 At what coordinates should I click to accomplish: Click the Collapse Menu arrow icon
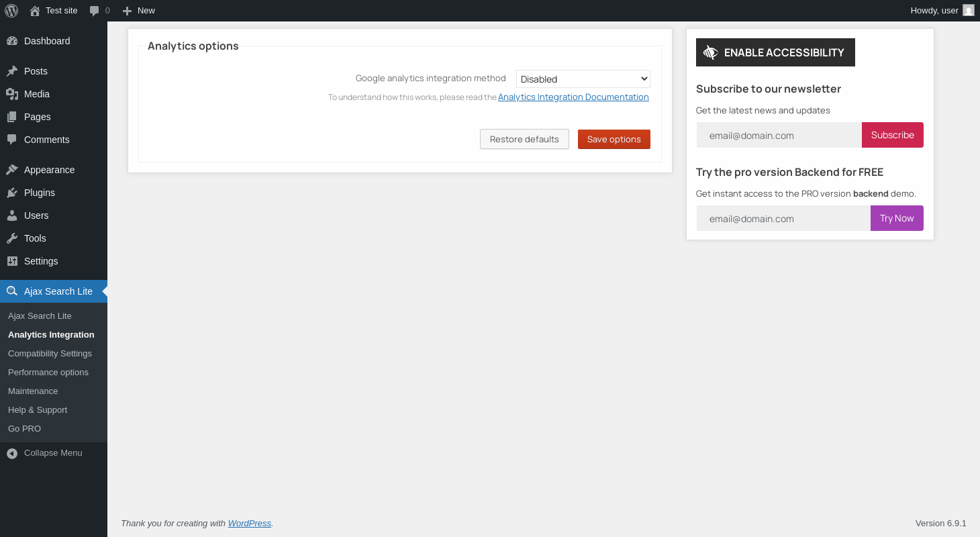pos(12,454)
